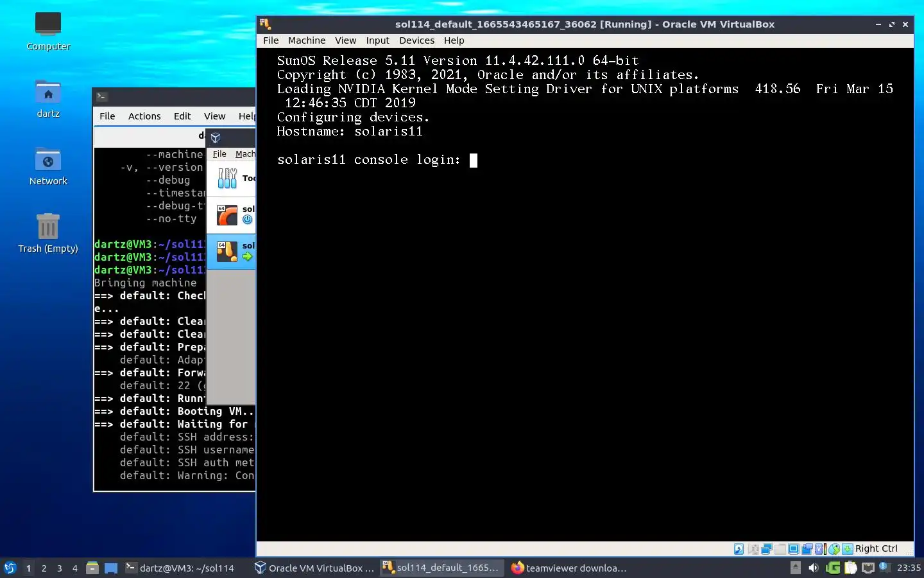Viewport: 924px width, 578px height.
Task: Click the --no-tty option text in terminal
Action: [x=171, y=218]
